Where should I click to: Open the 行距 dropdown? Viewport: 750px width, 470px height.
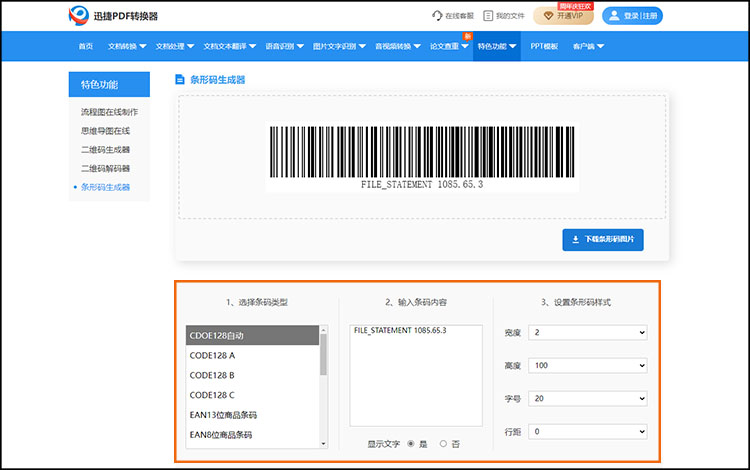(x=587, y=432)
